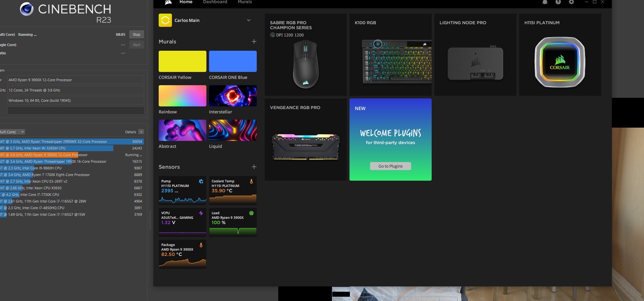Select Intel Core i7-7700K ranking row
Image resolution: width=644 pixels, height=301 pixels.
72,195
